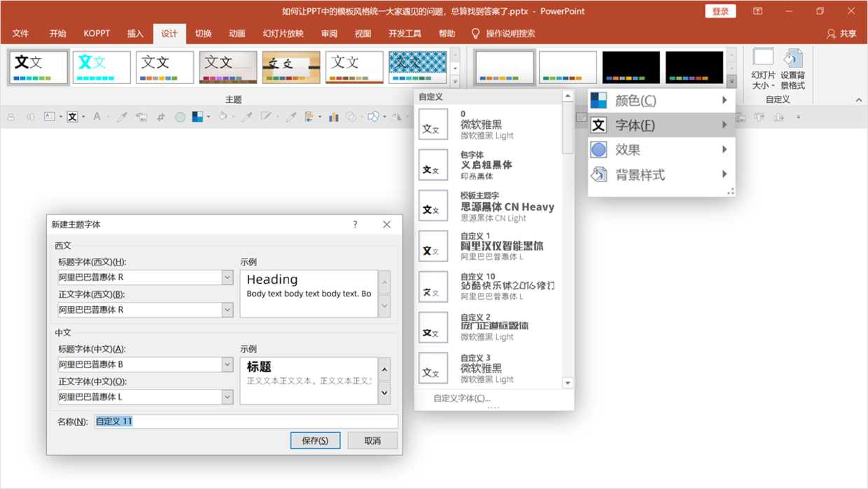Switch to the 插入 (Insert) tab
Viewport: 868px width, 489px height.
click(x=135, y=34)
